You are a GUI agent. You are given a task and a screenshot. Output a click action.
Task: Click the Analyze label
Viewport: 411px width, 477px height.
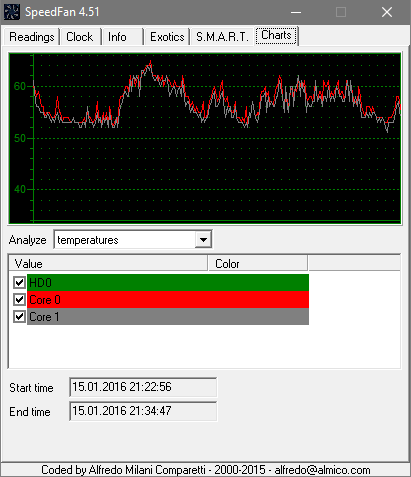pos(28,240)
